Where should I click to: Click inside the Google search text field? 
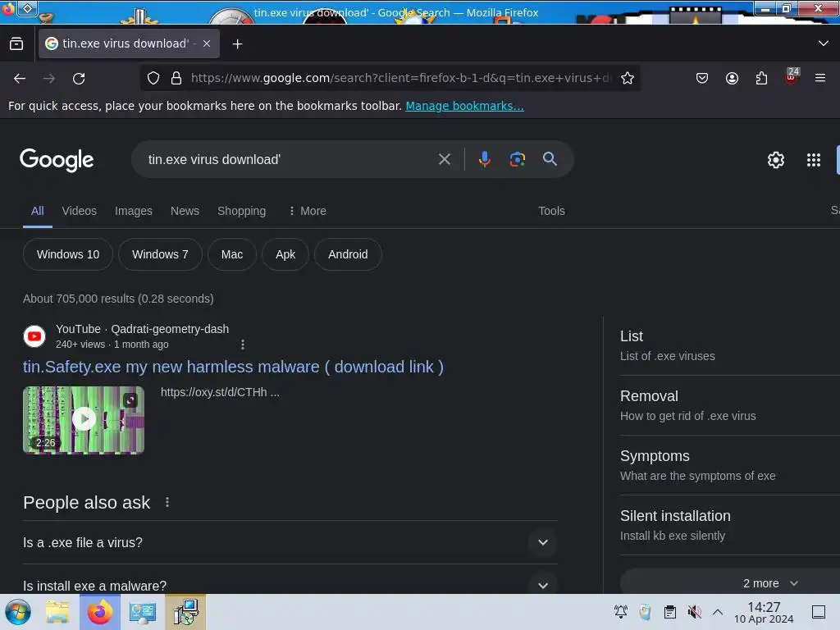[290, 160]
